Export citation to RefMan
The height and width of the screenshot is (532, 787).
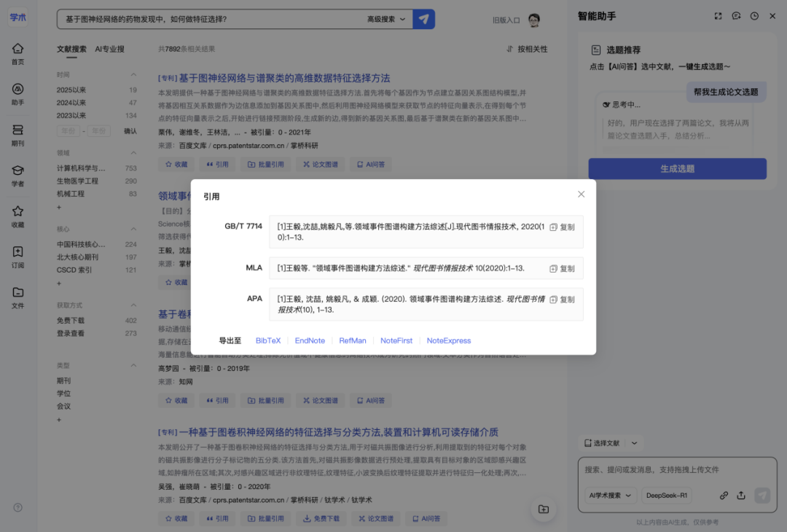353,341
